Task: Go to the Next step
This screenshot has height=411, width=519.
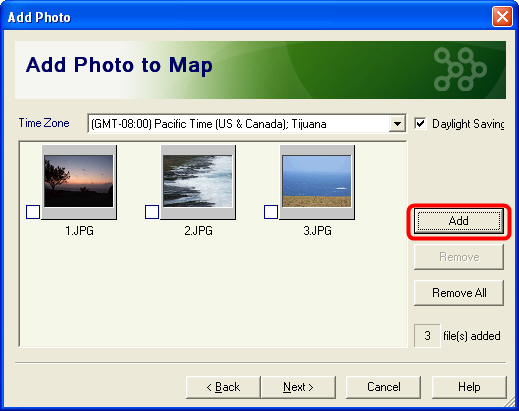Action: [x=298, y=387]
